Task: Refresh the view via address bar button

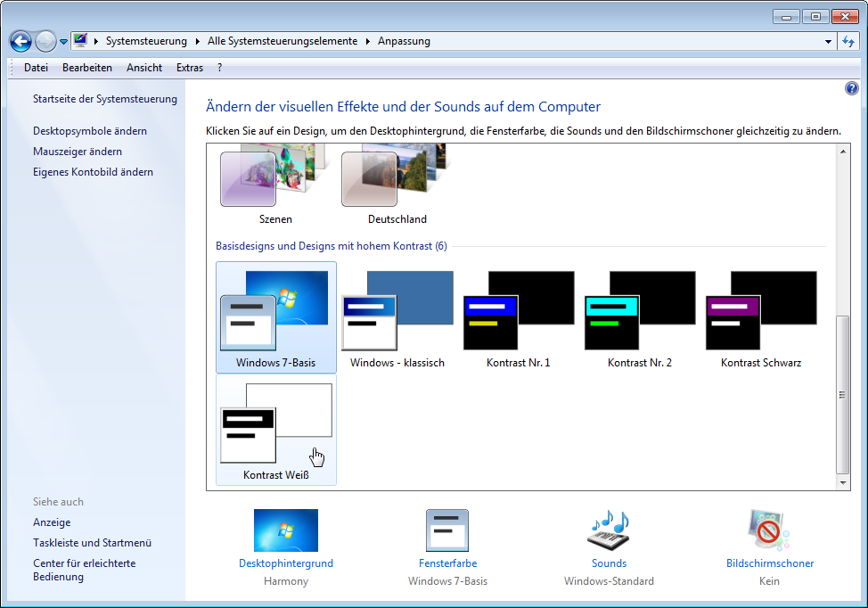Action: 848,42
